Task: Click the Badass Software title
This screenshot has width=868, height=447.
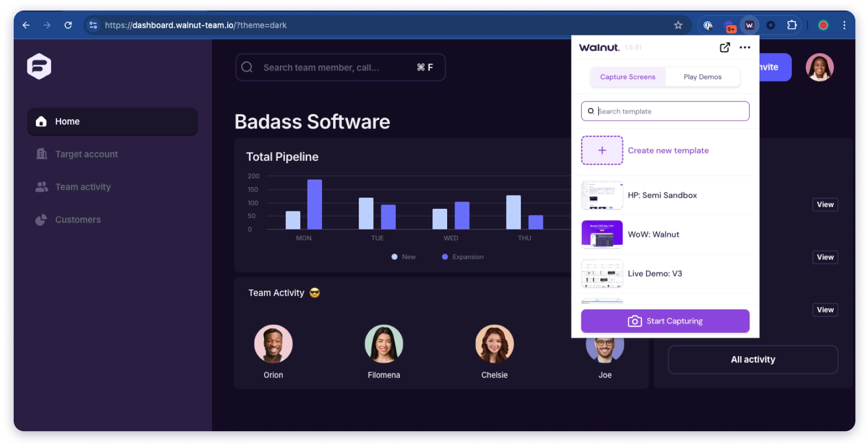Action: click(312, 122)
